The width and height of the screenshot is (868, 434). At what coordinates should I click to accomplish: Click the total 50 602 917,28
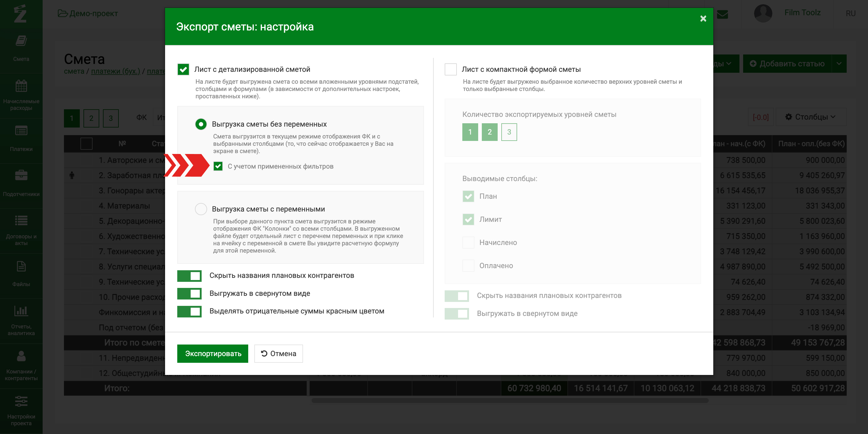[818, 388]
